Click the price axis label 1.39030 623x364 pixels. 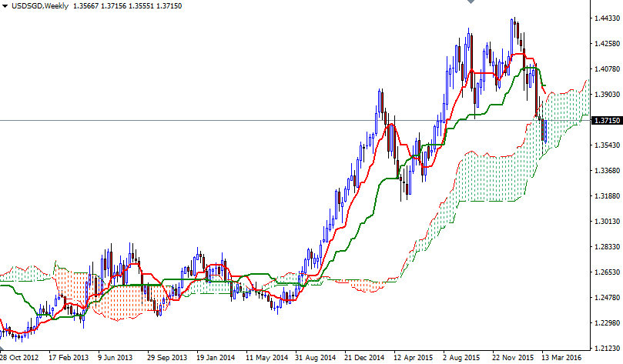click(x=607, y=95)
